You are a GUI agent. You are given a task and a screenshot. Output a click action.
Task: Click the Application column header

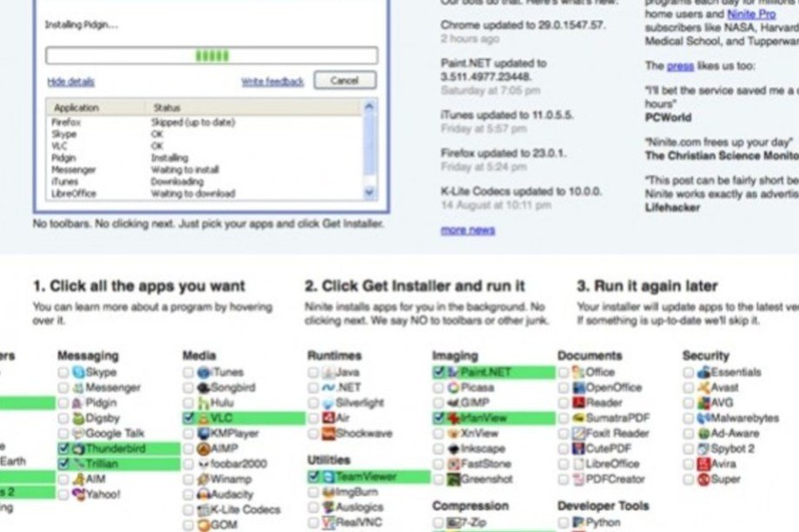96,108
